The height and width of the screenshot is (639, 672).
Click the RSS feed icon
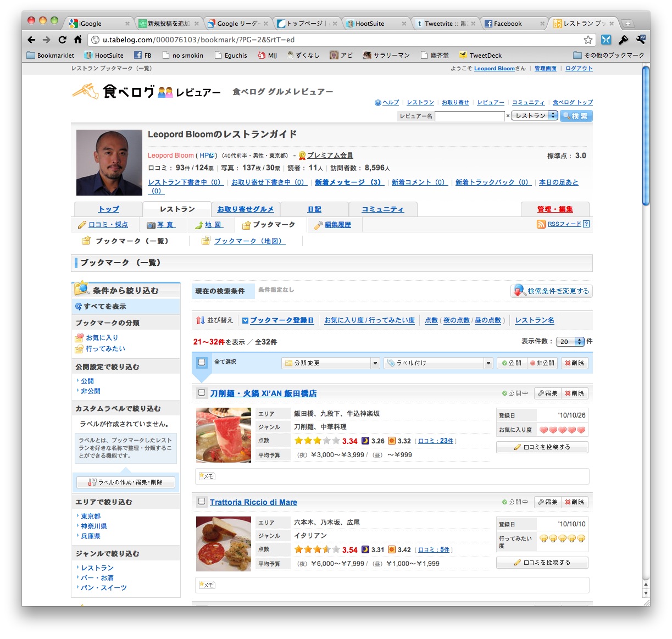541,224
